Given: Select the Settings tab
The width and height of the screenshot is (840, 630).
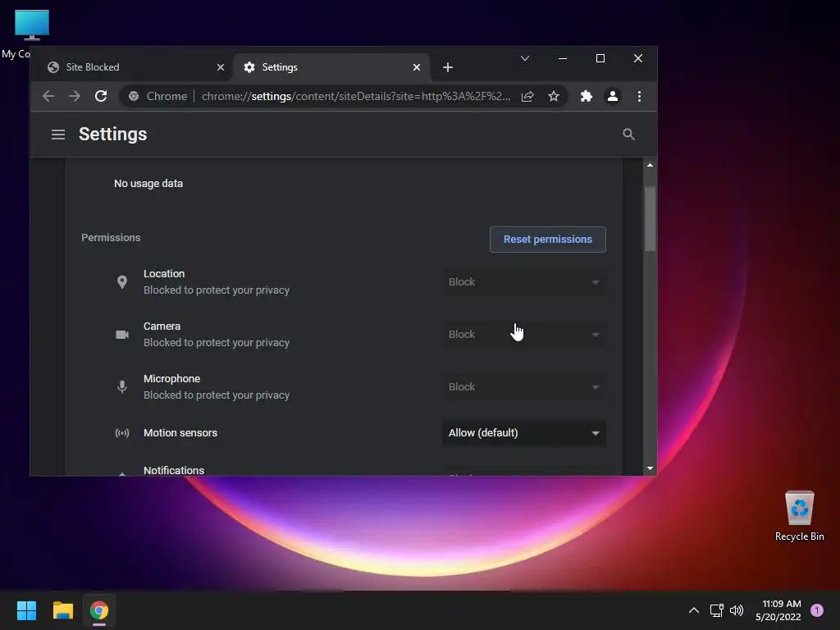Looking at the screenshot, I should pyautogui.click(x=331, y=67).
